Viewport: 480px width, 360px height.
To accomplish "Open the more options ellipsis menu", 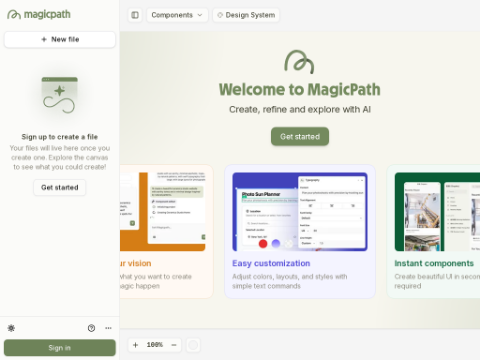I will (108, 328).
